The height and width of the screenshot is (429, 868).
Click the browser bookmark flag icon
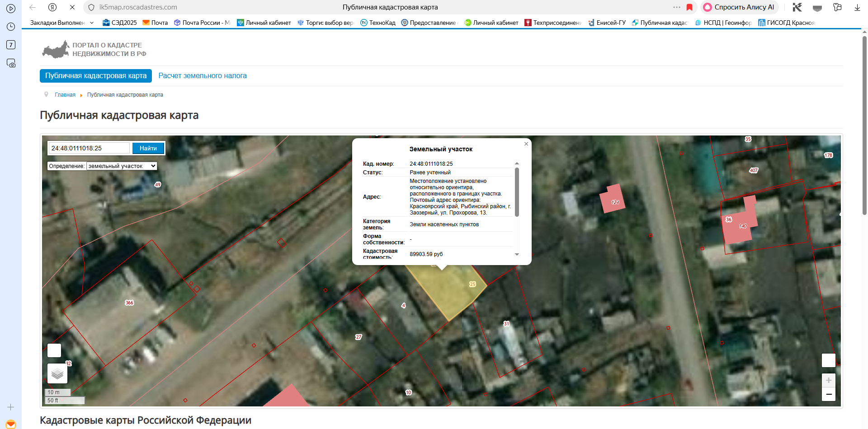(689, 7)
